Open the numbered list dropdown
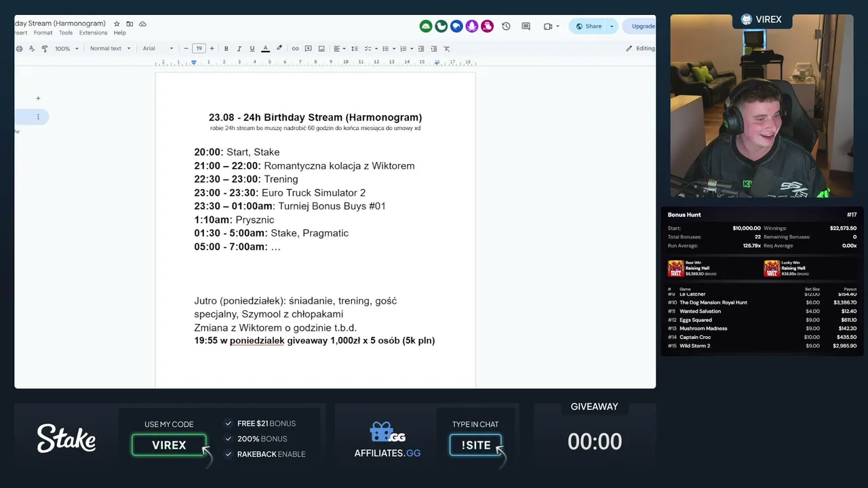 [406, 49]
